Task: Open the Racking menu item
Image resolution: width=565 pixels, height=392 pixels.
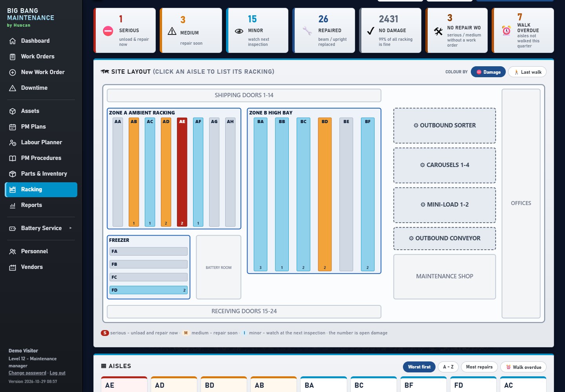Action: click(41, 189)
